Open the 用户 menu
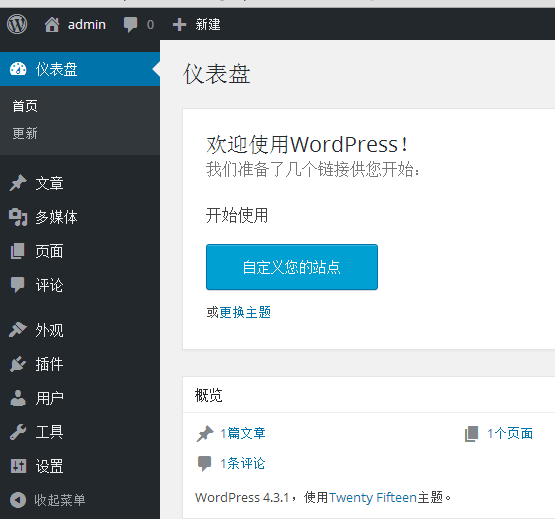The width and height of the screenshot is (555, 519). point(80,398)
